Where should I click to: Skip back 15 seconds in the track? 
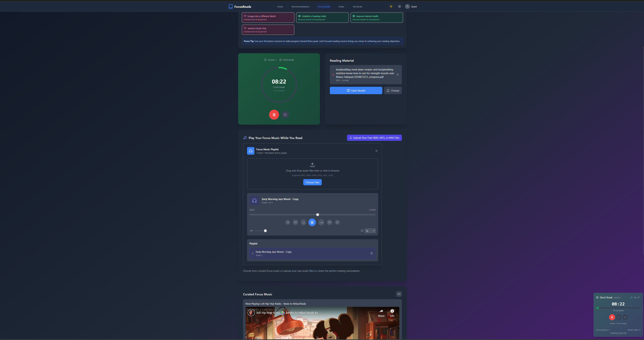click(x=303, y=222)
